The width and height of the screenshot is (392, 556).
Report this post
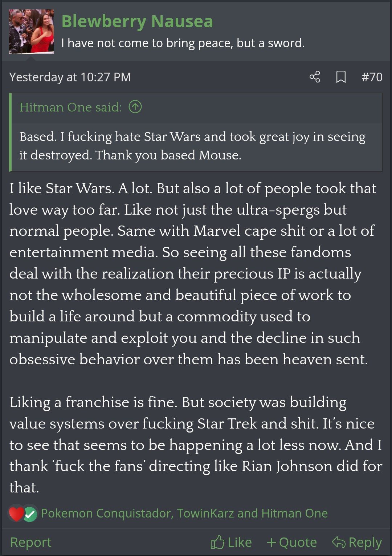pyautogui.click(x=31, y=542)
